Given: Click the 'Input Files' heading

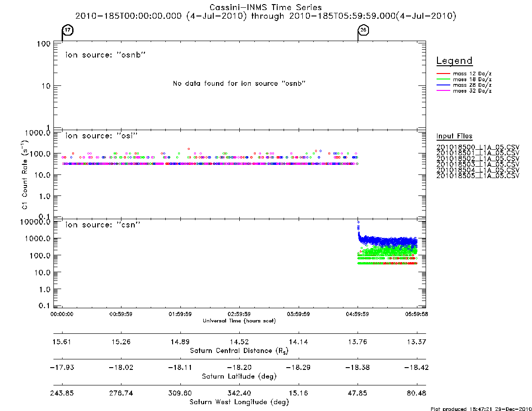Looking at the screenshot, I should point(454,136).
